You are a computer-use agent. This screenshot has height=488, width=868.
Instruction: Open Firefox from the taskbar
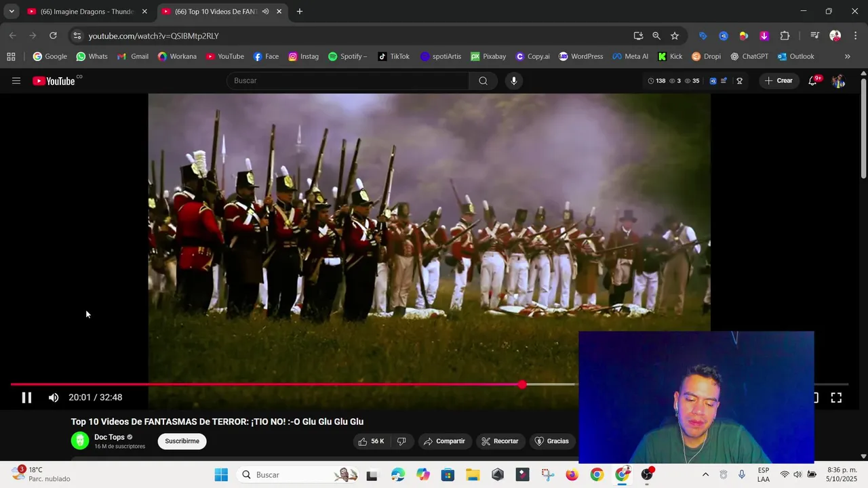point(572,474)
